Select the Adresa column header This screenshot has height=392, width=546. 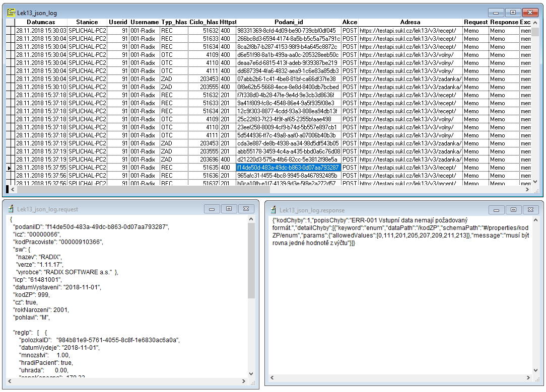[x=410, y=23]
